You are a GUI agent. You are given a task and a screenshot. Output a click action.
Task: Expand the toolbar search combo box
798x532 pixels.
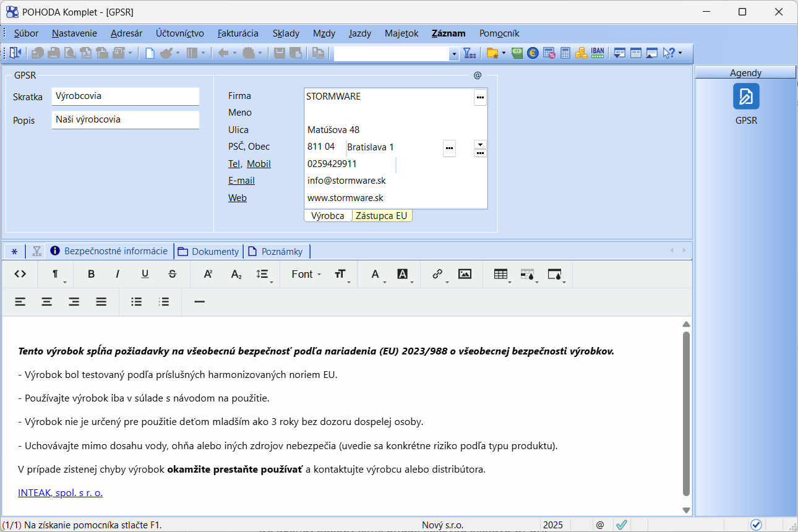454,54
